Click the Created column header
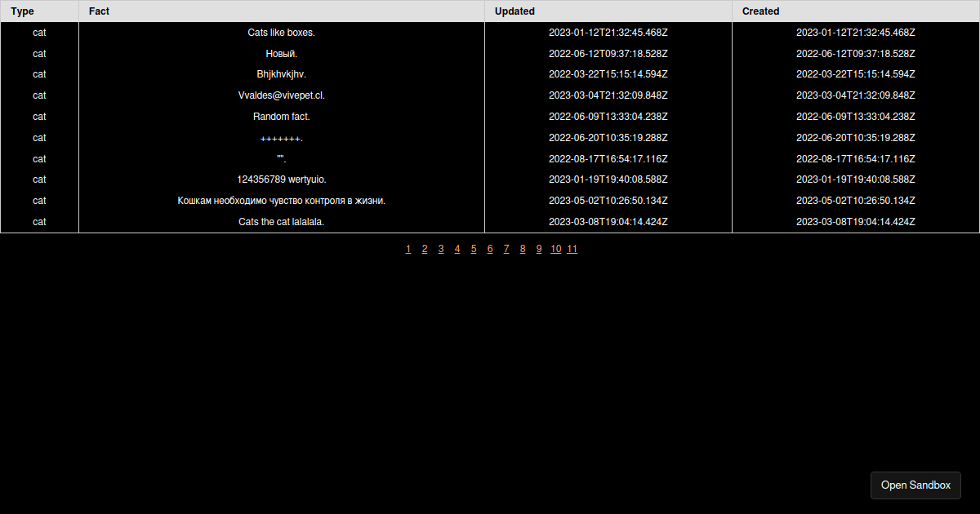 pyautogui.click(x=760, y=11)
